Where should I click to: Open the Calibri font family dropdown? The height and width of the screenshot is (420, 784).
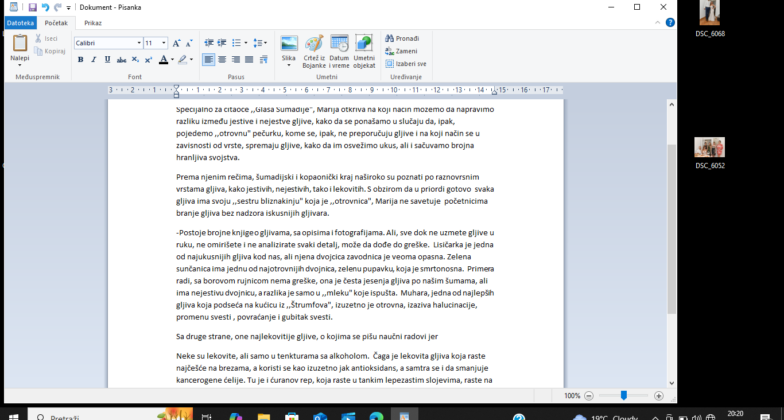click(138, 43)
